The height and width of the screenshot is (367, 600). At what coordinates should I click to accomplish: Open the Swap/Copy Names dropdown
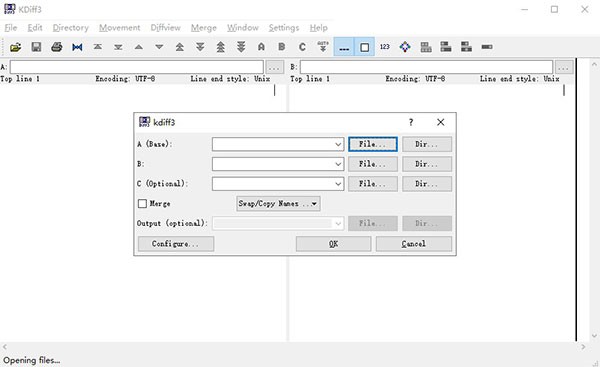click(278, 204)
